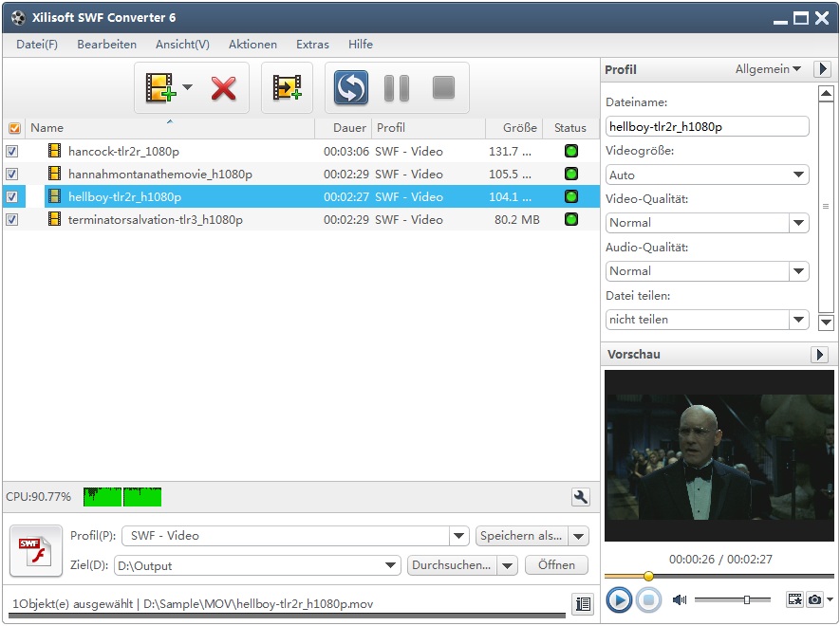Screen dimensions: 840x626
Task: Open the log list icon in status bar
Action: point(583,604)
